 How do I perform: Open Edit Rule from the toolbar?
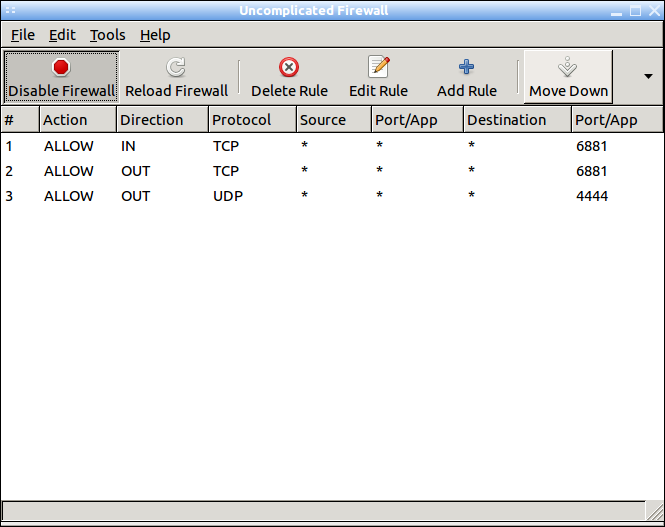click(378, 77)
